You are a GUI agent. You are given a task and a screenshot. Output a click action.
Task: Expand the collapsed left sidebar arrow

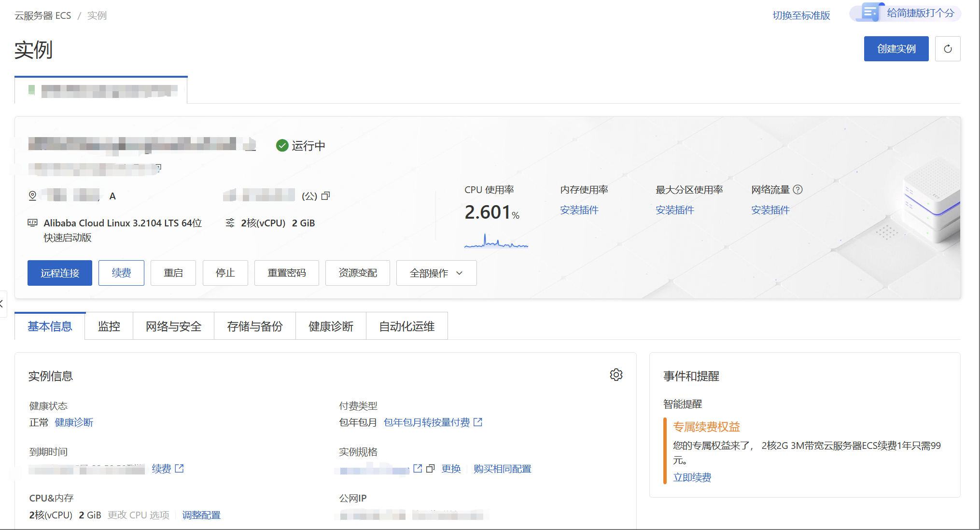tap(2, 304)
